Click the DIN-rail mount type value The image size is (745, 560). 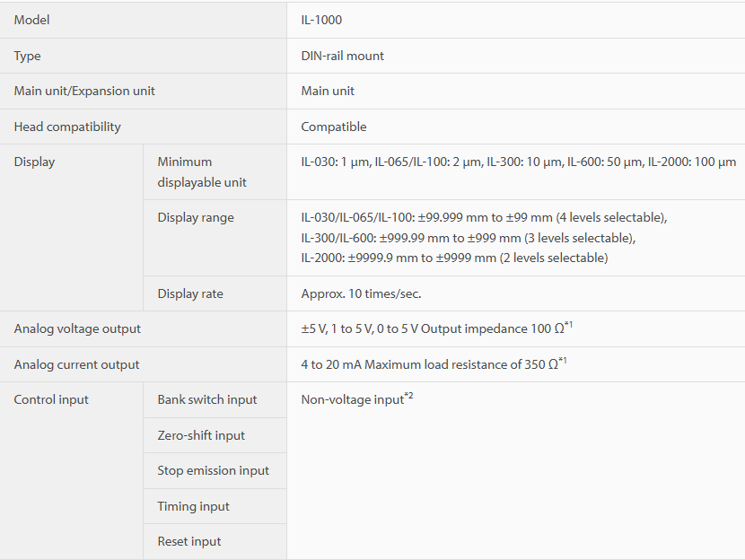pyautogui.click(x=342, y=56)
